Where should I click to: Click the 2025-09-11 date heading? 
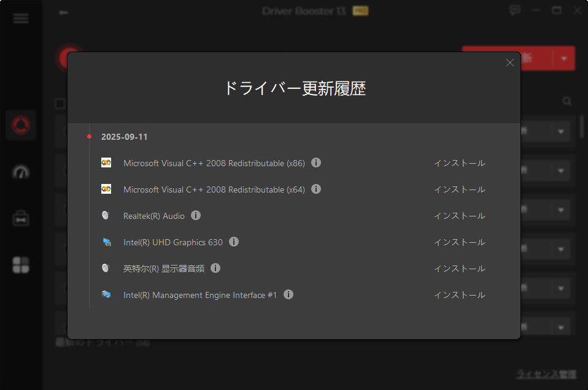click(x=124, y=137)
